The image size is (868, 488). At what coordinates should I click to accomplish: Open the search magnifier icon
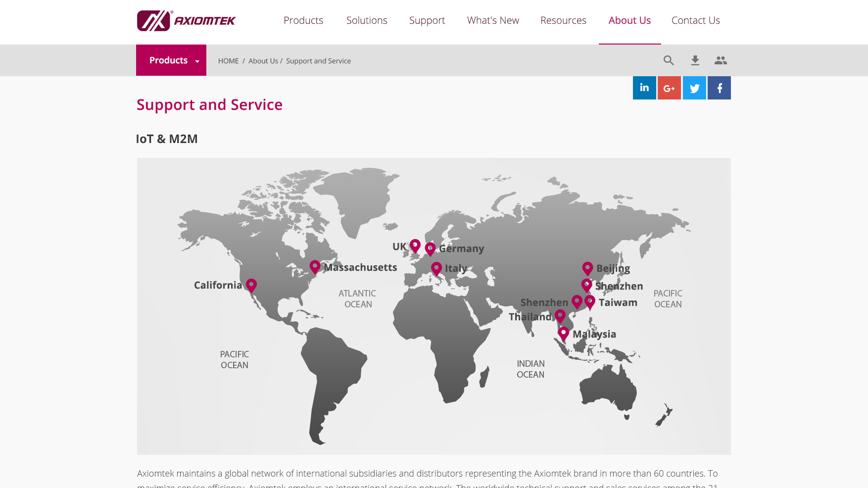(669, 60)
